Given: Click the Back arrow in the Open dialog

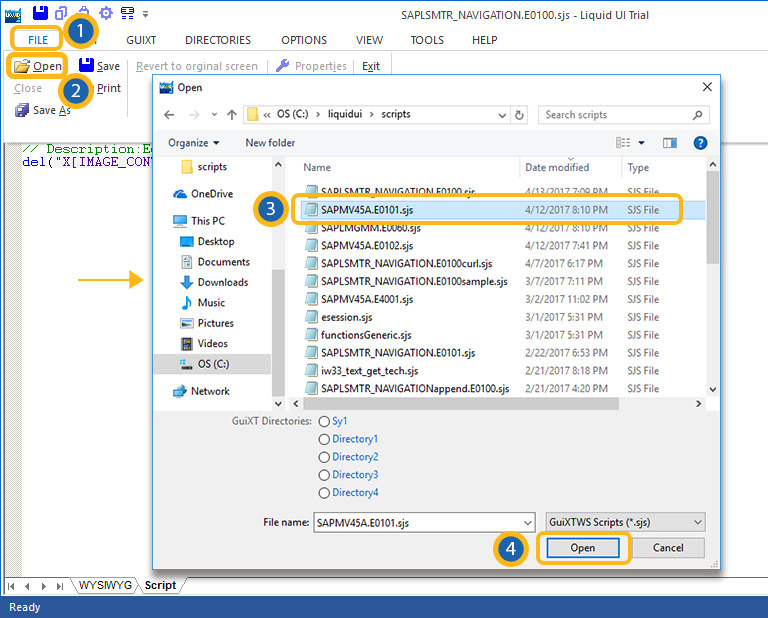Looking at the screenshot, I should pyautogui.click(x=169, y=115).
